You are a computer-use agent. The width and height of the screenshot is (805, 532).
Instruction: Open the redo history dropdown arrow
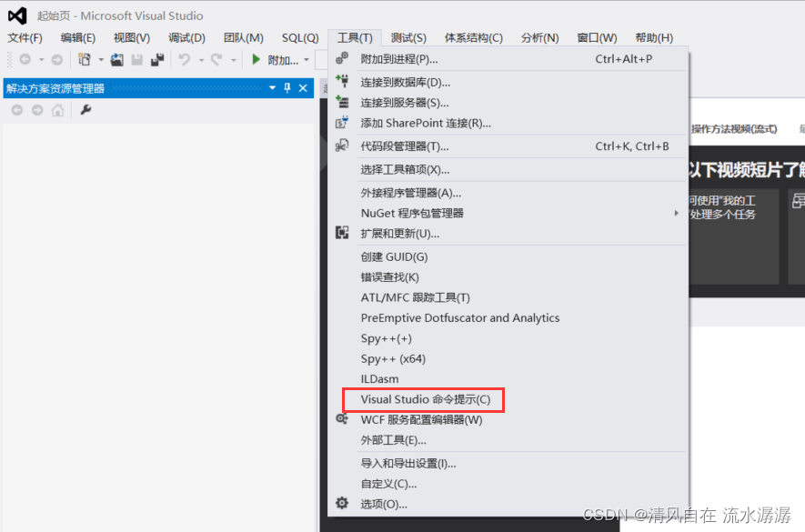point(233,60)
